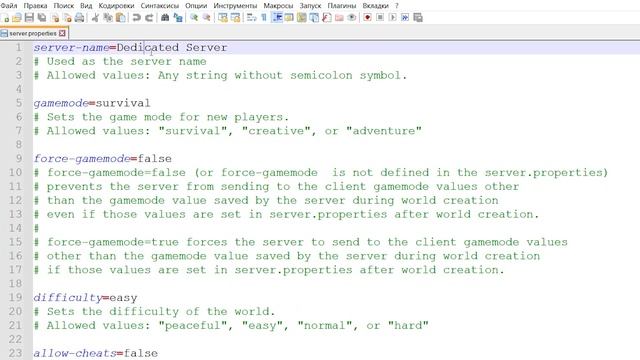Open the Синтаксисы menu

pos(160,6)
